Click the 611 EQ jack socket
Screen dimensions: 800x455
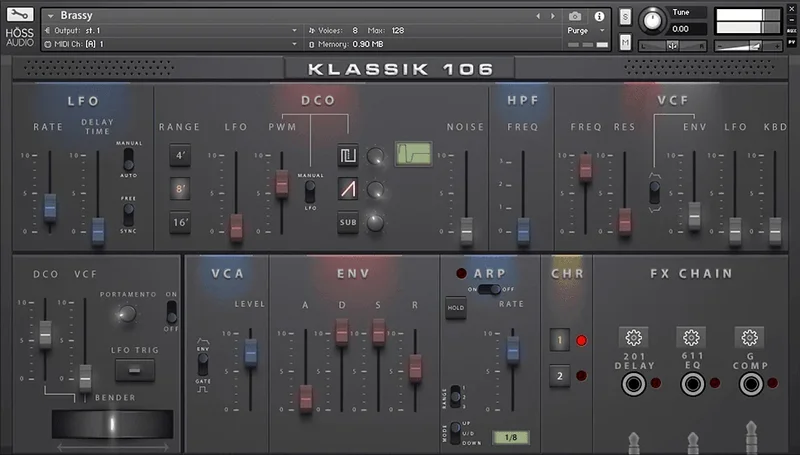coord(692,384)
